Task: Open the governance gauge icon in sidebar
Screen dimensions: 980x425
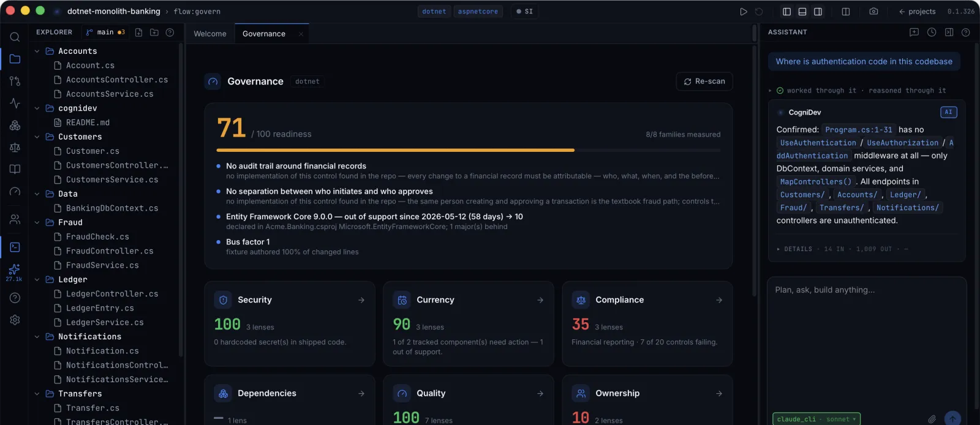Action: pyautogui.click(x=15, y=191)
